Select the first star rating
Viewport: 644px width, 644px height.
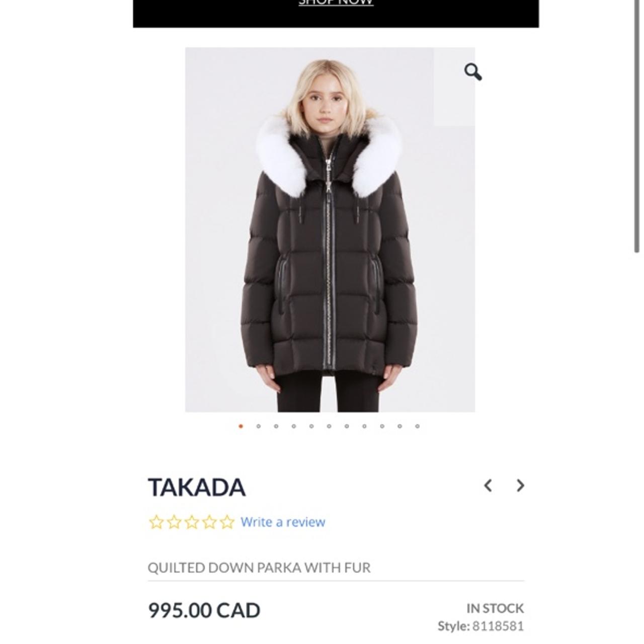[x=156, y=522]
